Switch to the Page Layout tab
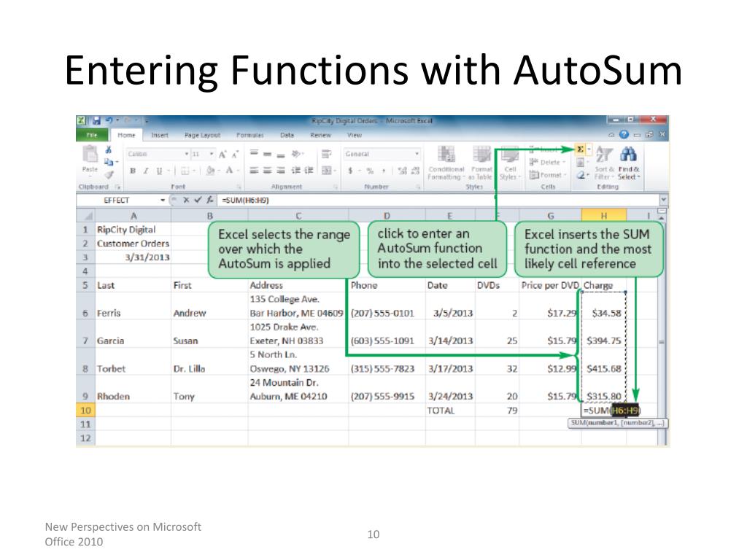Screen dimensions: 747x560 [x=203, y=135]
